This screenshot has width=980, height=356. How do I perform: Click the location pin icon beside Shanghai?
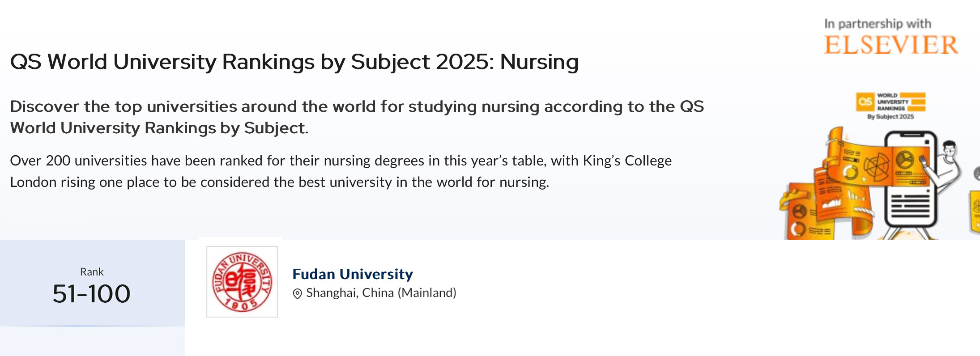297,294
